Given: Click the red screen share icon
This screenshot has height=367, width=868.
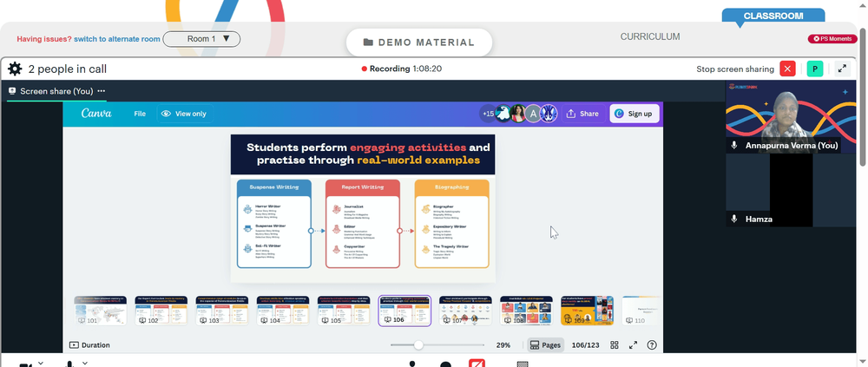Looking at the screenshot, I should click(477, 364).
